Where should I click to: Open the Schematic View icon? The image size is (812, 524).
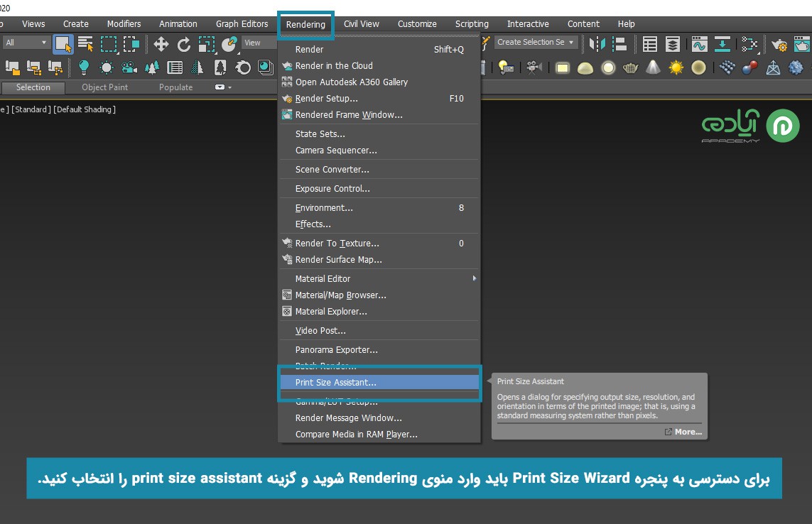click(749, 44)
